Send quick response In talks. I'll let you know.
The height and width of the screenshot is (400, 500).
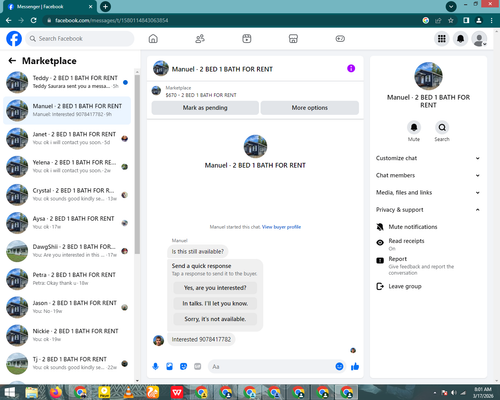point(215,303)
